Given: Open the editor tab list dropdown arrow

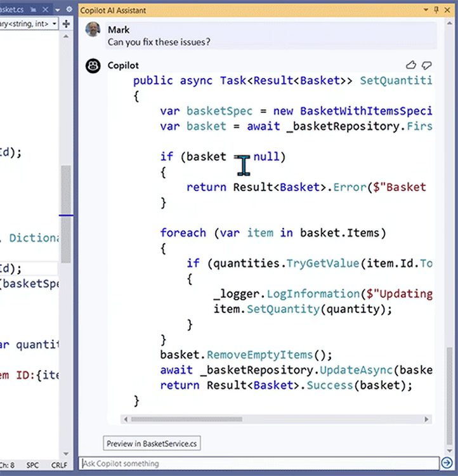Looking at the screenshot, I should [x=58, y=10].
